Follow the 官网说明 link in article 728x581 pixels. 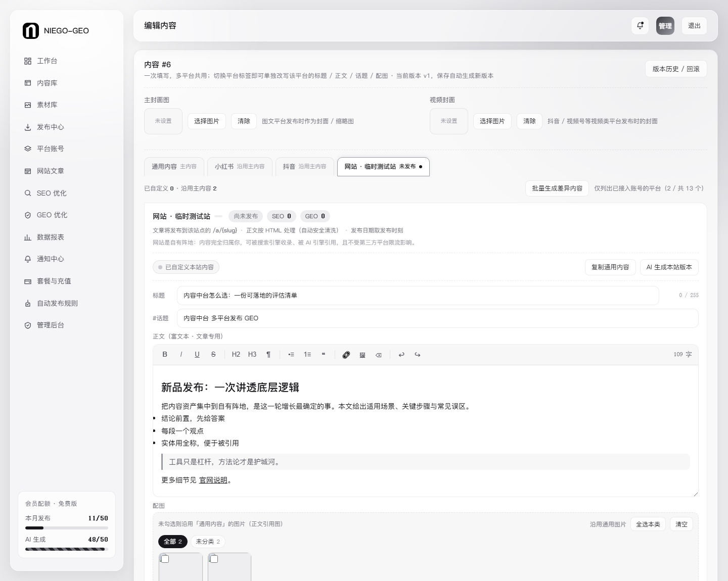(x=213, y=480)
